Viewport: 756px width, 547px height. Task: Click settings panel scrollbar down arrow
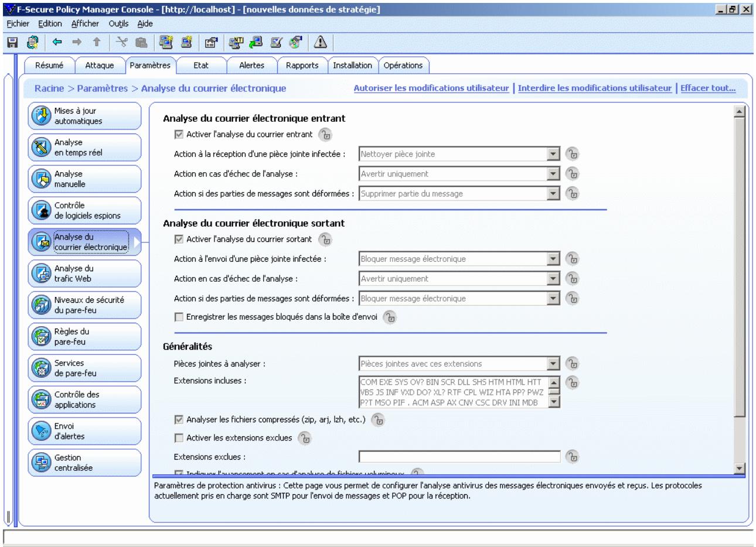pos(739,468)
